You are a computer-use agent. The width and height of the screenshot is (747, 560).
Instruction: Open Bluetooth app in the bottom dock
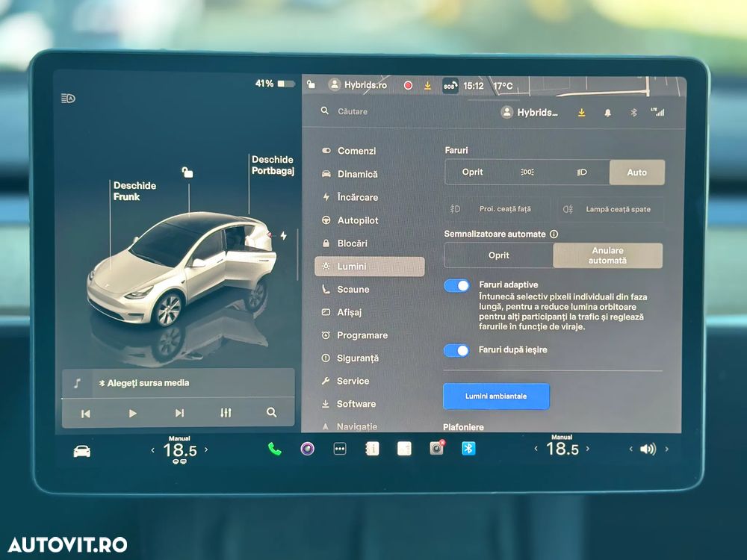468,448
